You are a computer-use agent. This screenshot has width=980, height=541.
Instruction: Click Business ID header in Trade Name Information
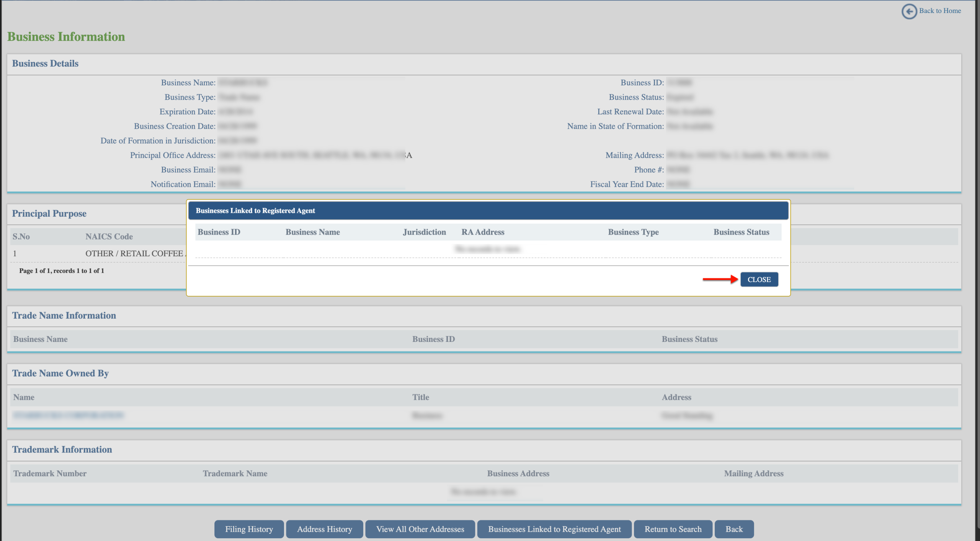[433, 339]
